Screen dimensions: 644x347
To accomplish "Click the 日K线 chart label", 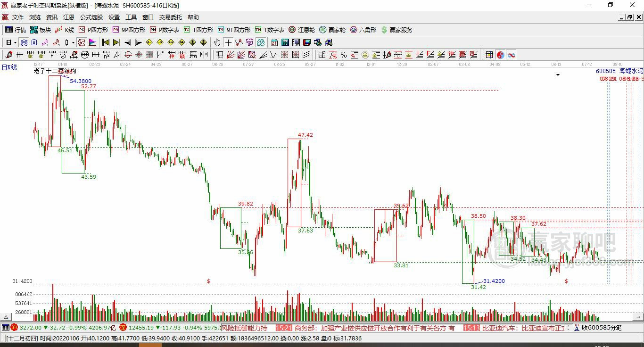I will pyautogui.click(x=9, y=67).
